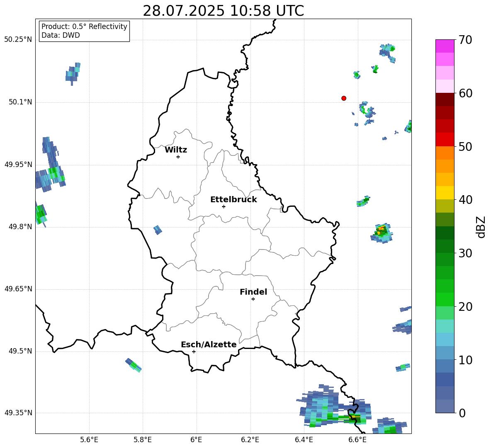The image size is (491, 448).
Task: Click the 30 tick on colorbar
Action: [x=465, y=253]
